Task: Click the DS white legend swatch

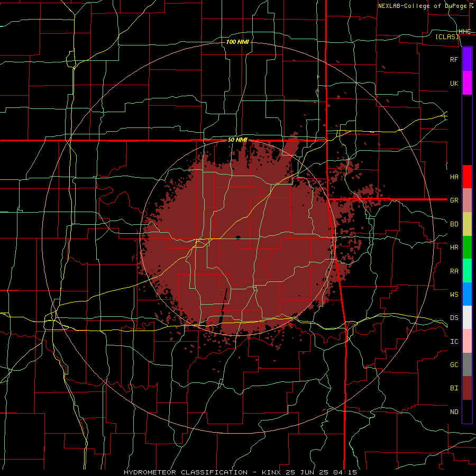Action: coord(467,317)
